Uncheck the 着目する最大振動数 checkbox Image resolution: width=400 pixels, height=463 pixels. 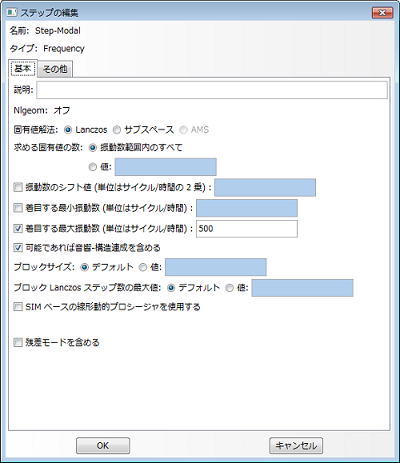18,229
